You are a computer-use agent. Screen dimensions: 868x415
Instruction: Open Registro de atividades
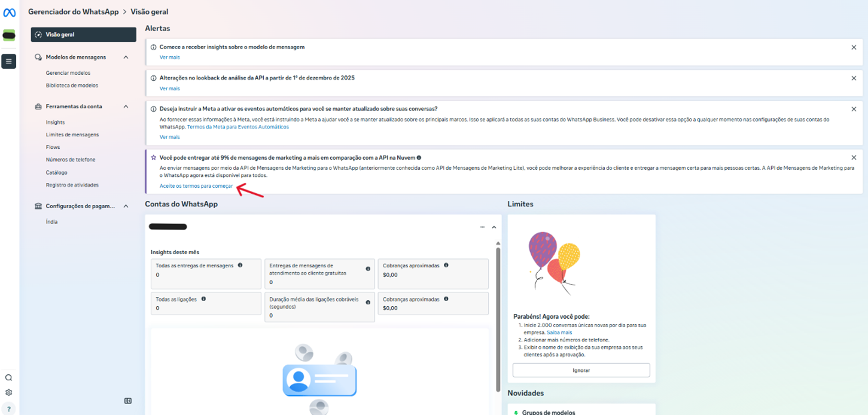click(72, 185)
